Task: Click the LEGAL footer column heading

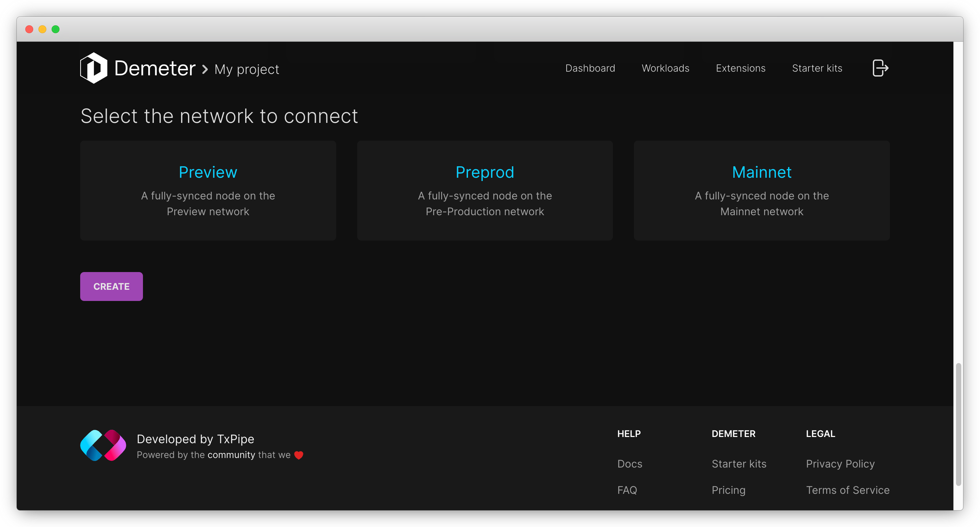Action: tap(821, 433)
